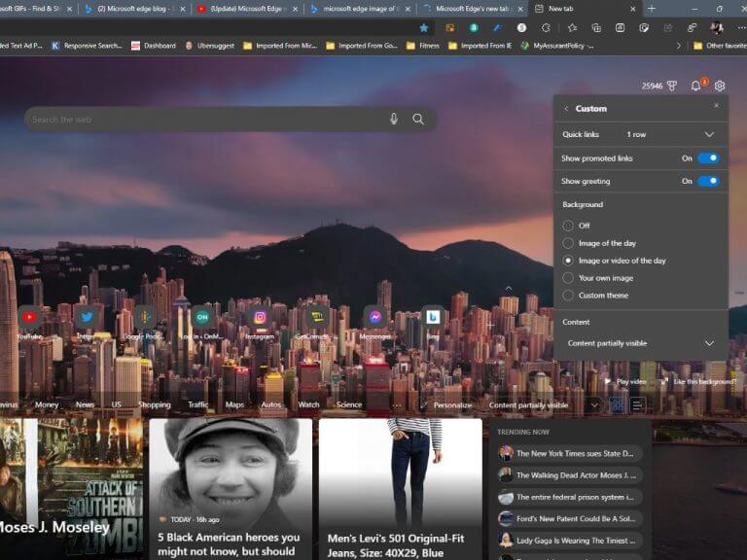Close the Custom settings panel
Viewport: 747px width, 560px height.
click(x=717, y=105)
